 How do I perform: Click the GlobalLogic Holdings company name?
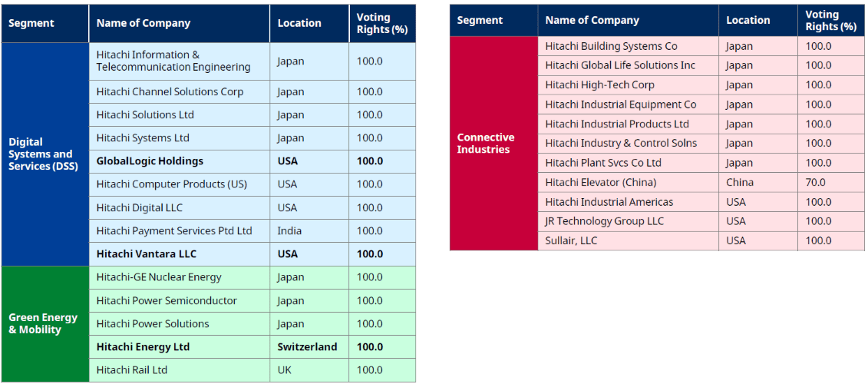click(150, 161)
